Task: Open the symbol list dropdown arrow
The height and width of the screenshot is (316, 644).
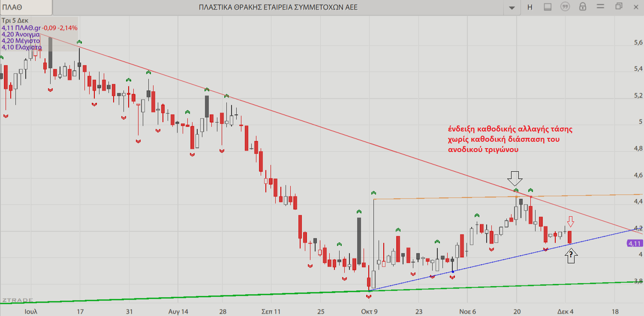Action: tap(512, 8)
